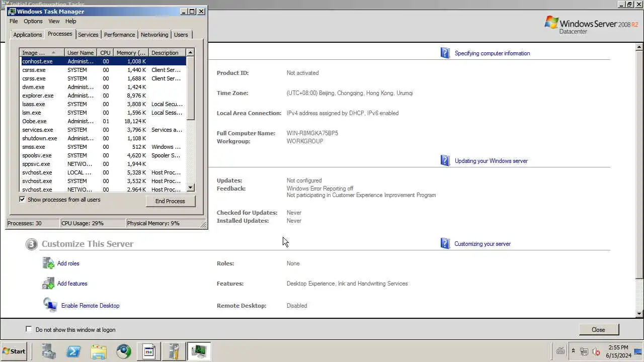Switch to Initial Configuration Tasks taskbar button

(174, 351)
